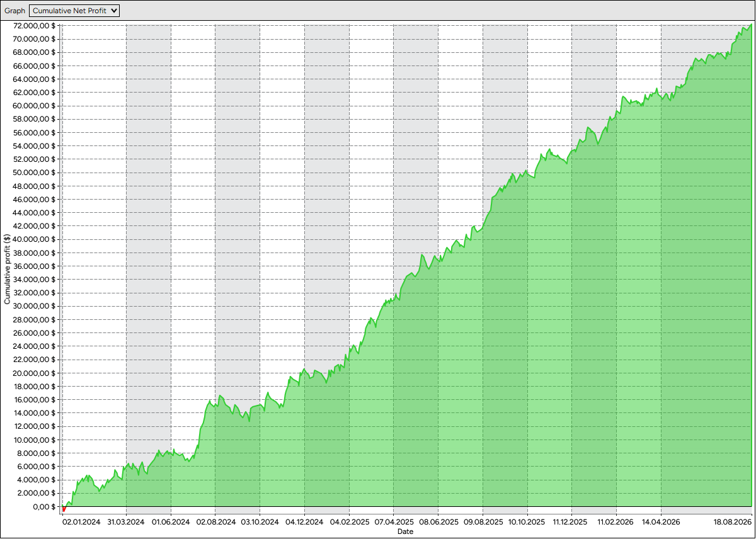756x539 pixels.
Task: Click the 28.000,00 $ axis label
Action: tap(35, 320)
